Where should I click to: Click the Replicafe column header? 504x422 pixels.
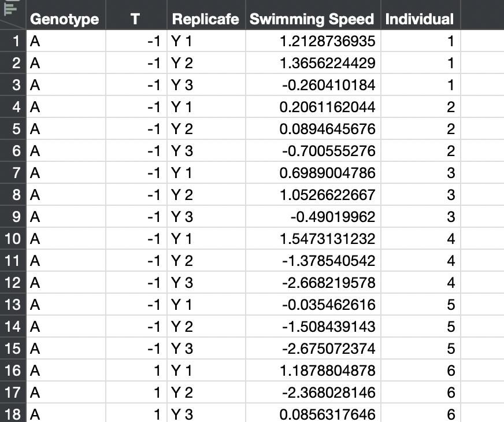(206, 19)
